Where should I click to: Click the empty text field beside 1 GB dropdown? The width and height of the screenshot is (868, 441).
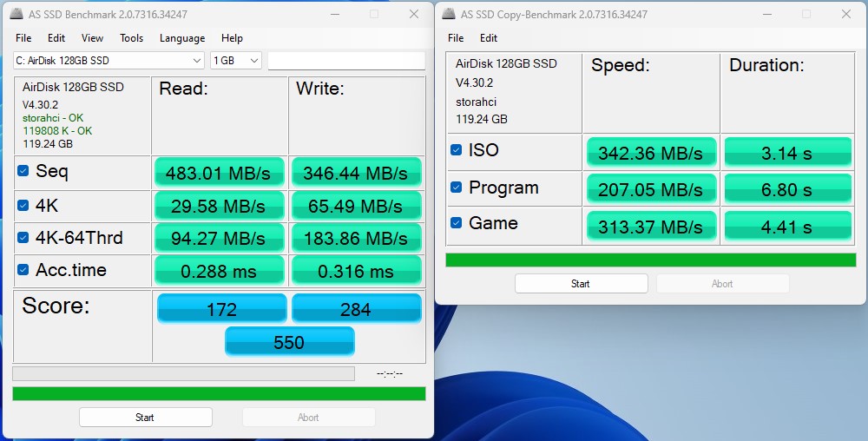click(x=346, y=61)
